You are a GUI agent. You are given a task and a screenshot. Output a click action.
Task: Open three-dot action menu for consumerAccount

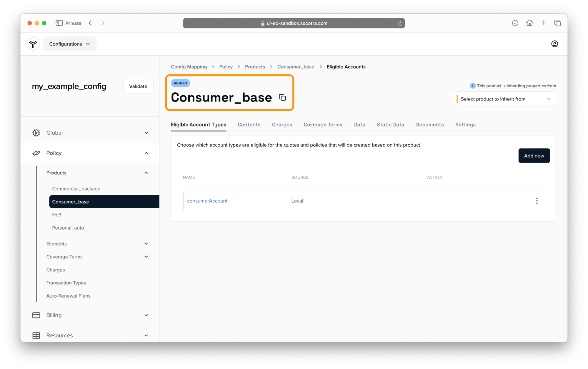click(537, 201)
